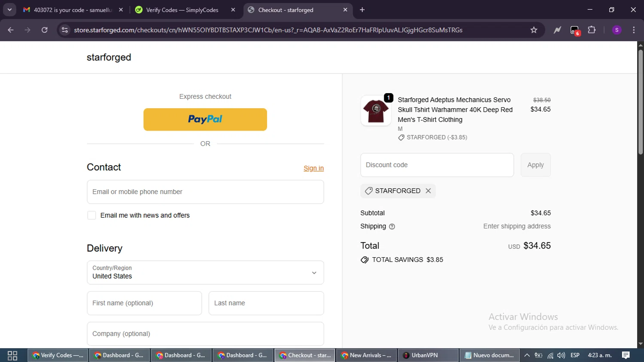644x362 pixels.
Task: Click the PayPal express checkout button
Action: pos(205,119)
